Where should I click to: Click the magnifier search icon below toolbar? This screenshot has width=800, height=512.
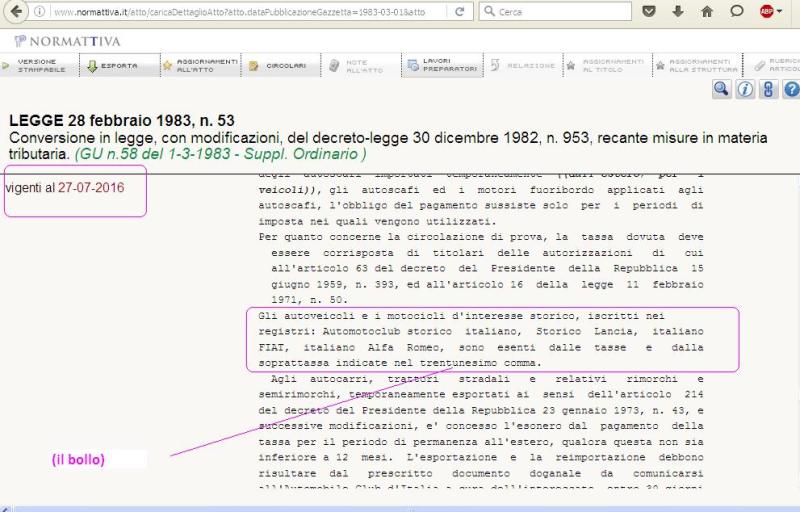pos(721,90)
